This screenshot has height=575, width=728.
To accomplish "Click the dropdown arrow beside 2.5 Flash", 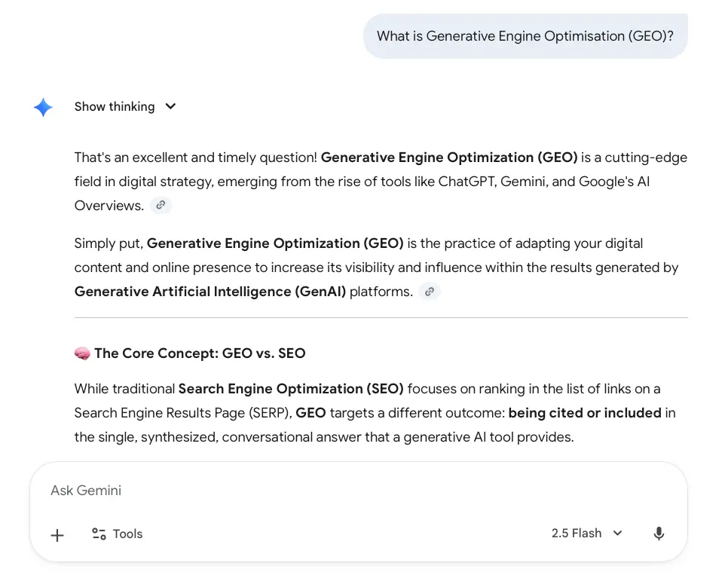I will tap(617, 534).
